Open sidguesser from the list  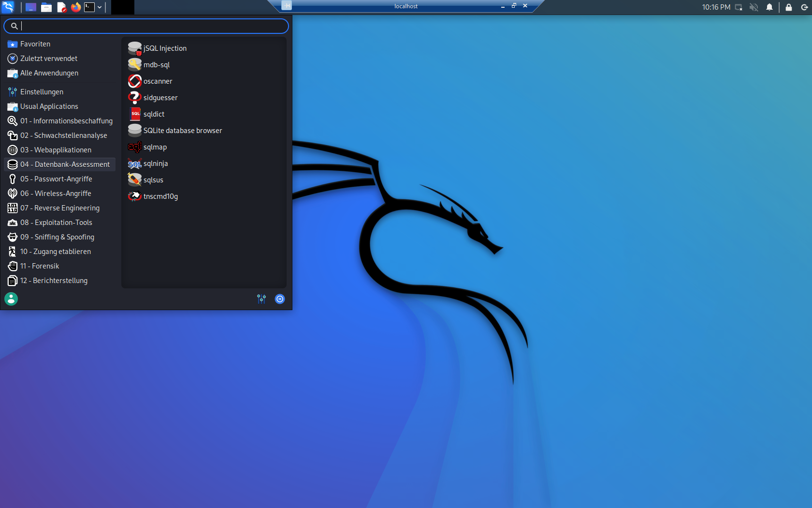click(x=204, y=98)
